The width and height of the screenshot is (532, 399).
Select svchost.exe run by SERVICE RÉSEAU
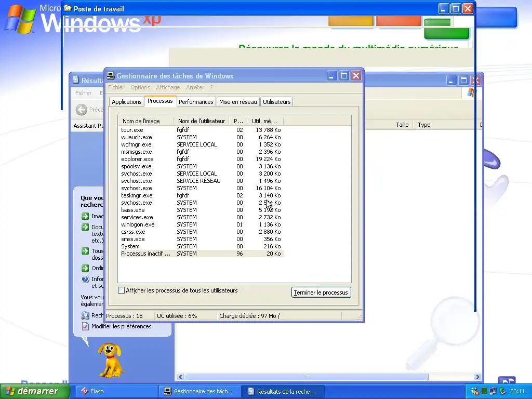click(x=202, y=181)
